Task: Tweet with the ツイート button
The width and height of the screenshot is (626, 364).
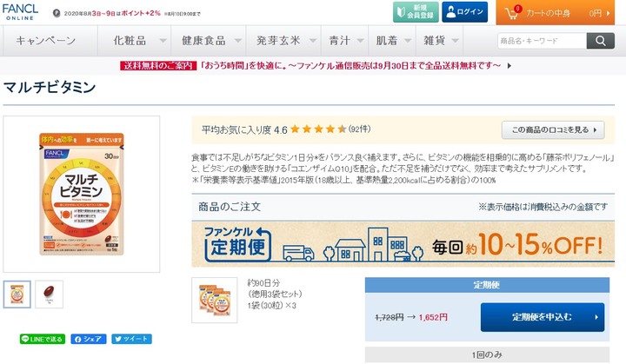Action: [x=131, y=339]
